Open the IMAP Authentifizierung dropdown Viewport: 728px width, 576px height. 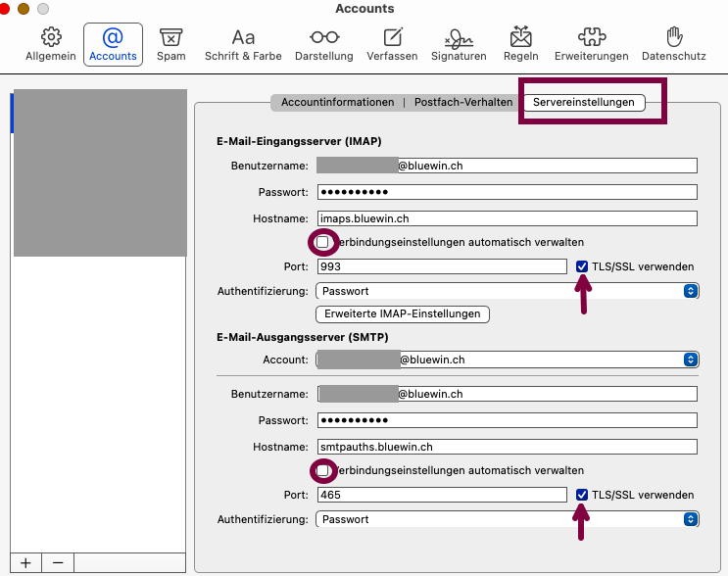(x=507, y=291)
